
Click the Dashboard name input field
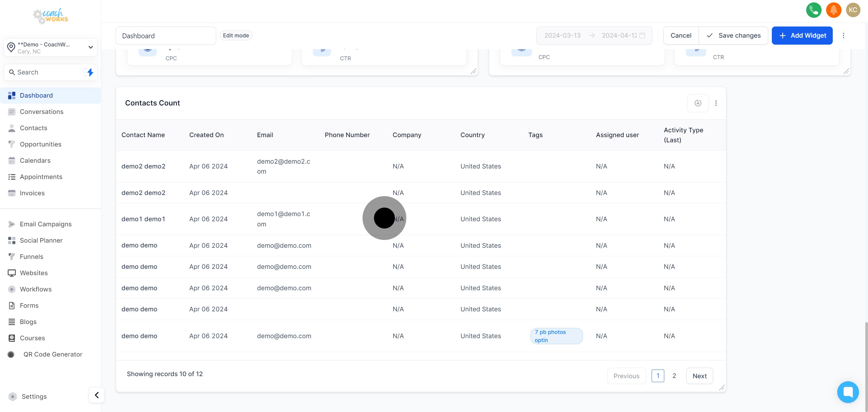coord(165,36)
